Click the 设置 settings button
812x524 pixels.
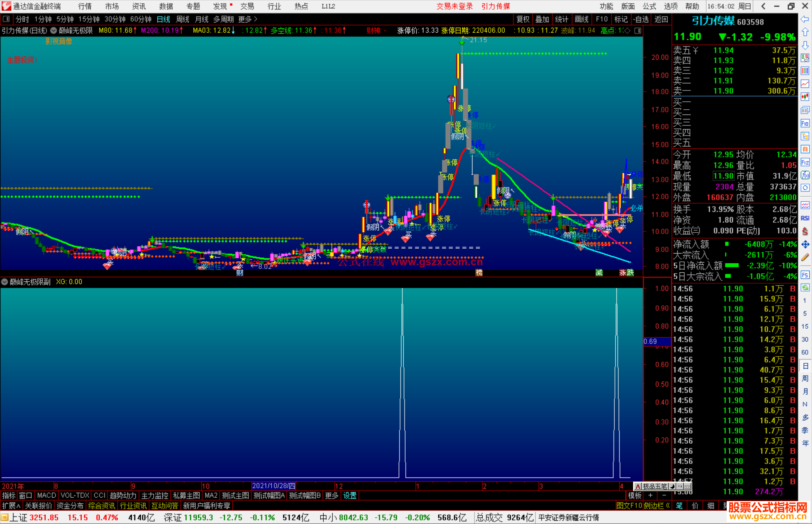pos(350,495)
